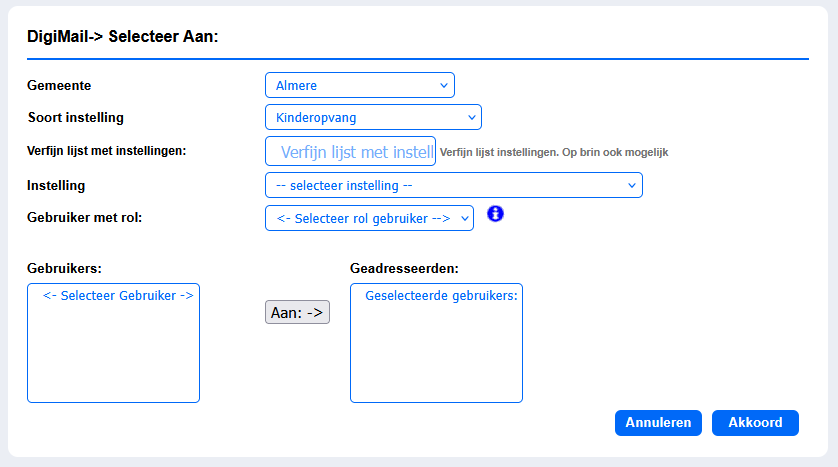
Task: Click the blue info icon beside role dropdown
Action: (x=495, y=214)
